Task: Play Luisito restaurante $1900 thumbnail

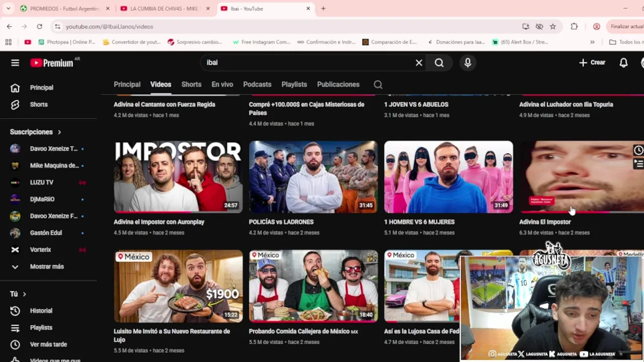Action: (x=178, y=286)
